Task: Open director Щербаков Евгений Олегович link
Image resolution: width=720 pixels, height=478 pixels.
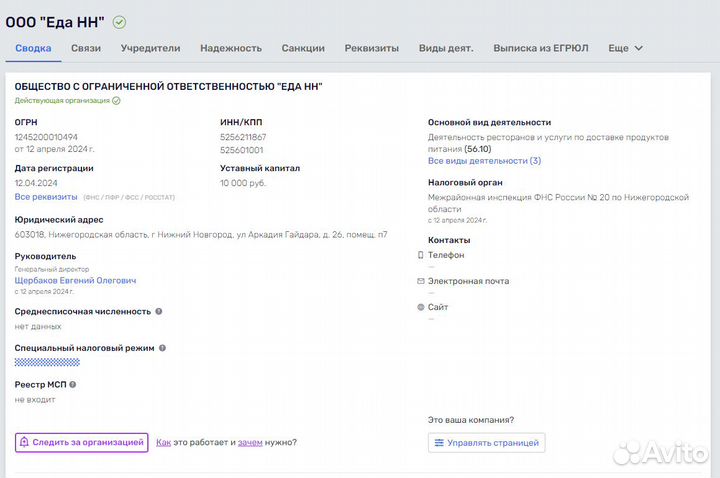Action: [x=75, y=281]
